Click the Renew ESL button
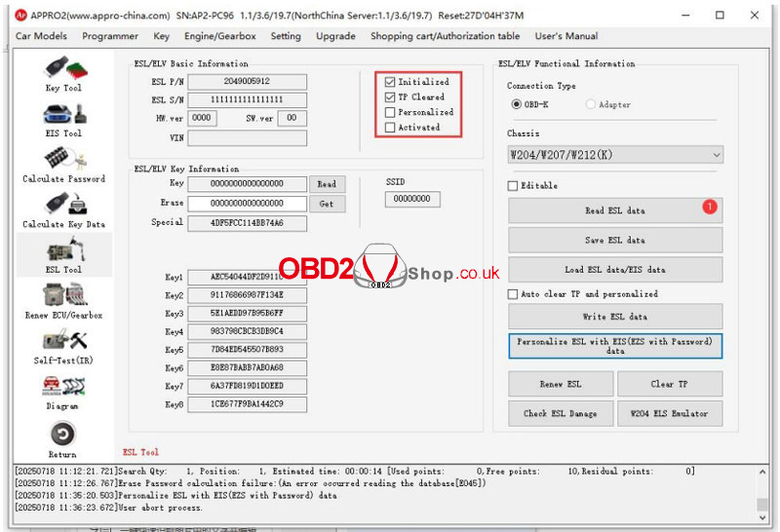The image size is (780, 532). 561,384
